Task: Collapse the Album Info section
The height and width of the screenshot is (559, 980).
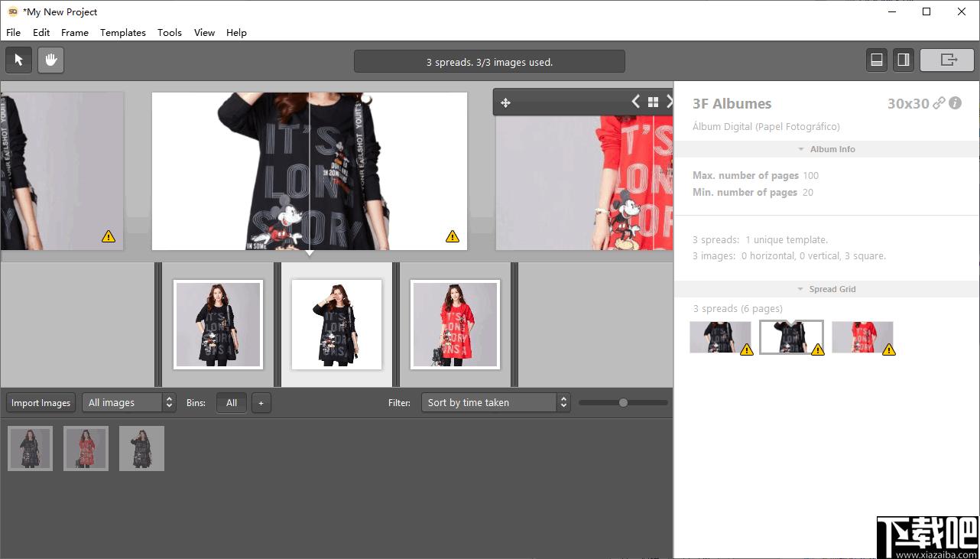Action: click(826, 149)
